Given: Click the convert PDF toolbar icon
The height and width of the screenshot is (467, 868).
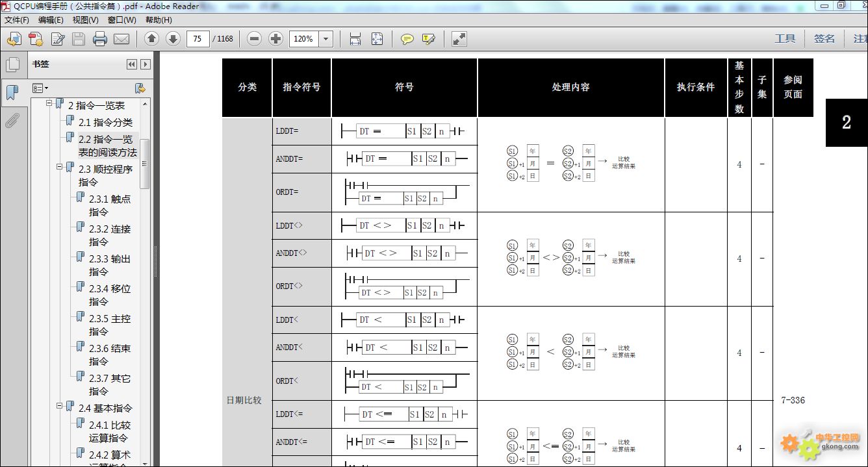Looking at the screenshot, I should (x=36, y=39).
